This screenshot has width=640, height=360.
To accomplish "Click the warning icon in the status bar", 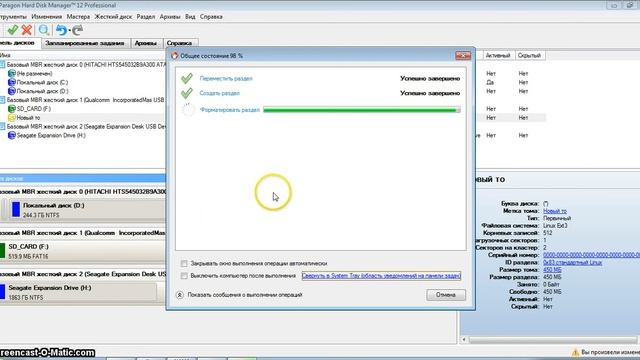I will click(576, 352).
